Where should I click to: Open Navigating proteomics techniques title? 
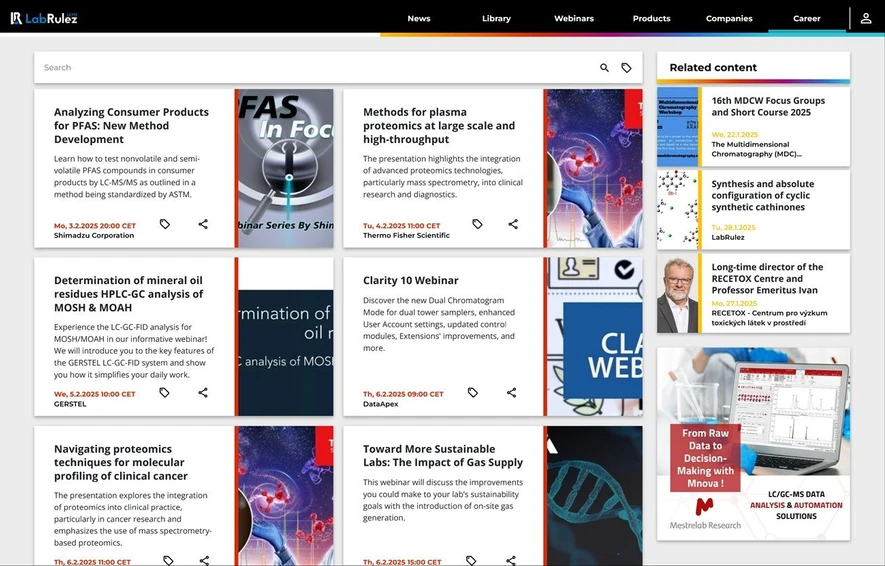pyautogui.click(x=121, y=462)
